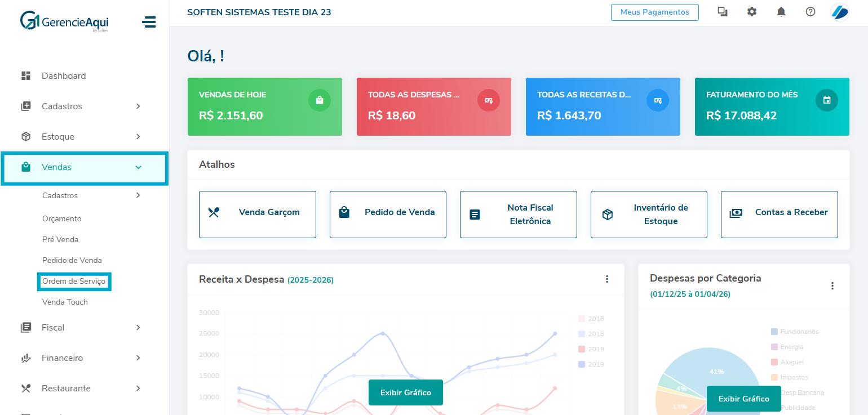This screenshot has height=415, width=868.
Task: Go to Dashboard in the sidebar
Action: click(x=63, y=76)
